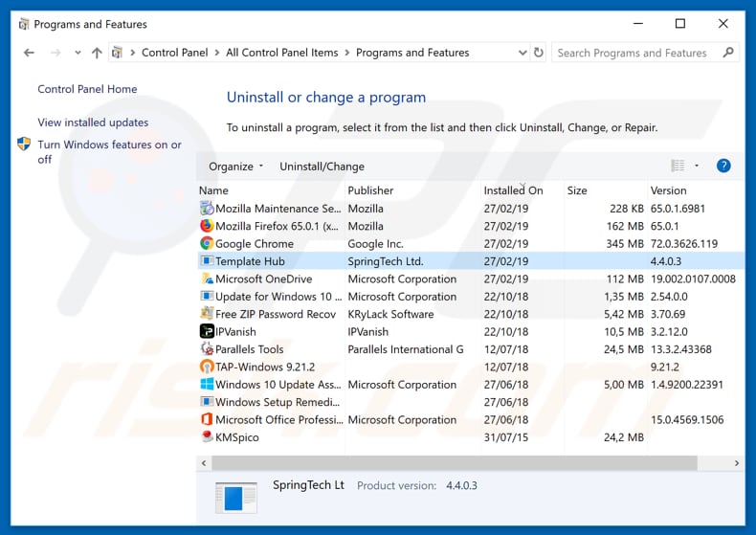756x535 pixels.
Task: Expand the recent locations chevron
Action: (x=75, y=53)
